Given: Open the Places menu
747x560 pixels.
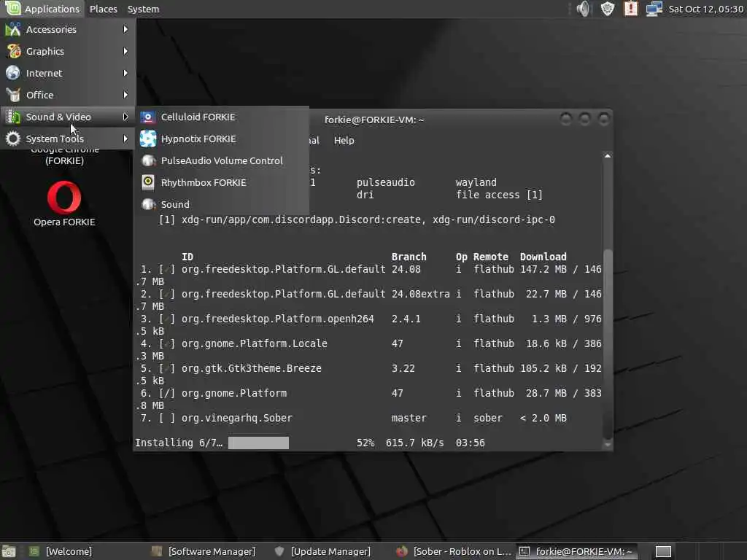Looking at the screenshot, I should 104,9.
